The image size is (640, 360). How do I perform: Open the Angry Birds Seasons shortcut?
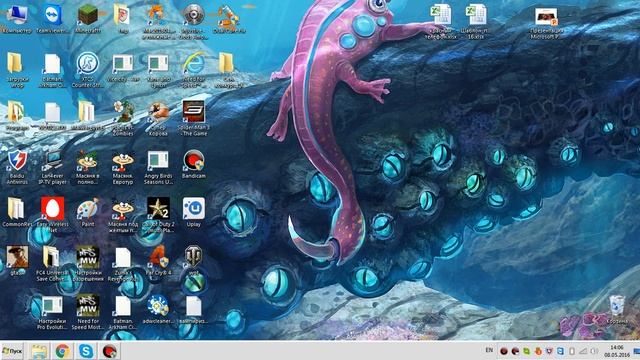coord(158,167)
